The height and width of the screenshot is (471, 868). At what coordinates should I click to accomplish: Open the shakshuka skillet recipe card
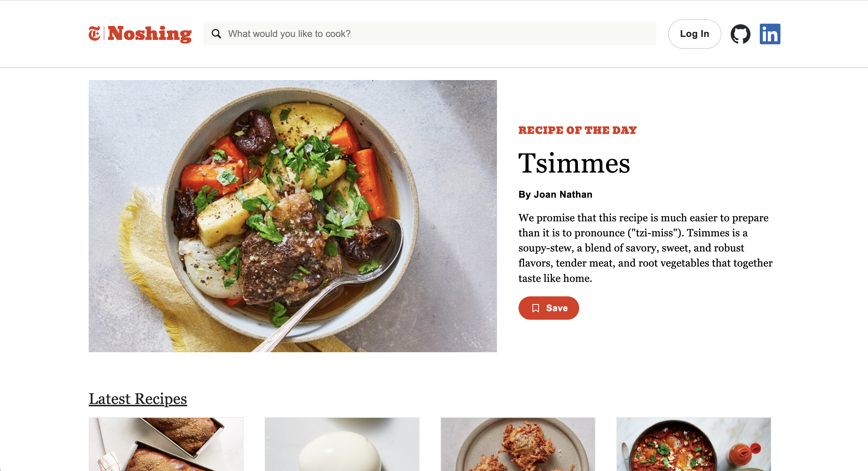tap(694, 444)
